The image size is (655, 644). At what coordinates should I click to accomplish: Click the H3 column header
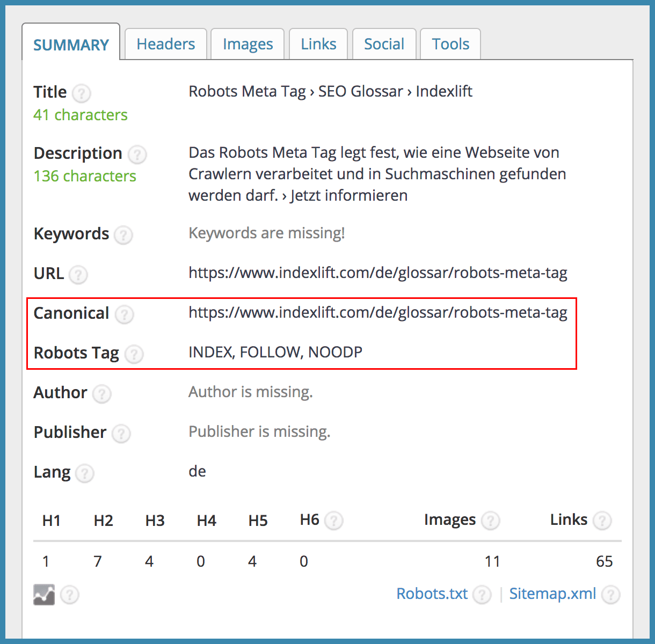click(155, 521)
